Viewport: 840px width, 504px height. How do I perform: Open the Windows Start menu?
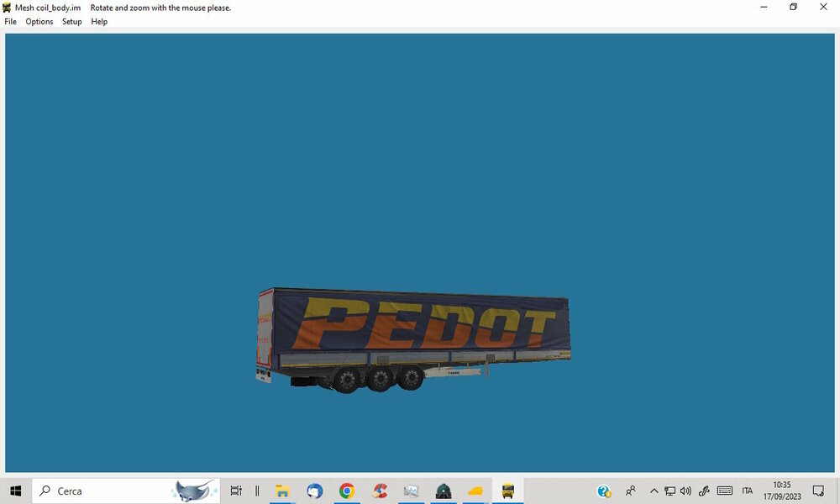(15, 491)
